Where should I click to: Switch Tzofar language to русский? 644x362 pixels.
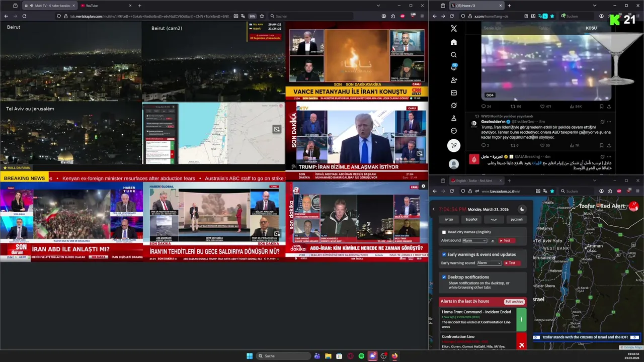point(516,219)
